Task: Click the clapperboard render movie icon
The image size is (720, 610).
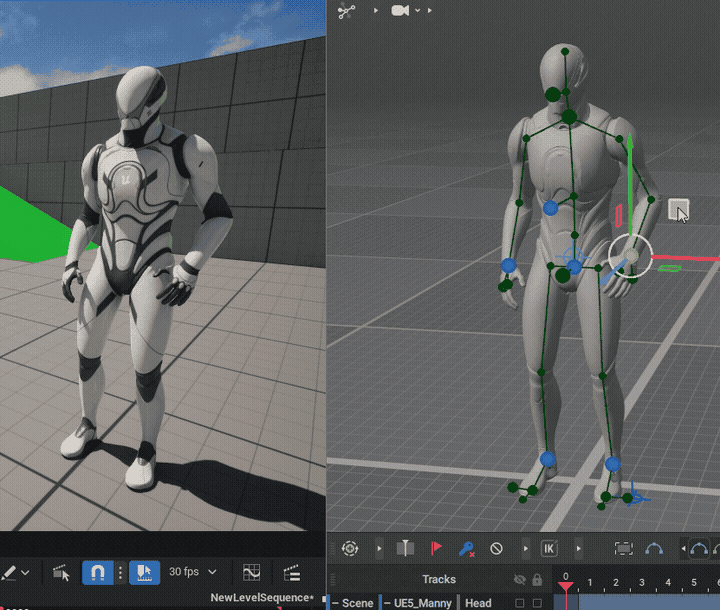Action: click(x=292, y=573)
